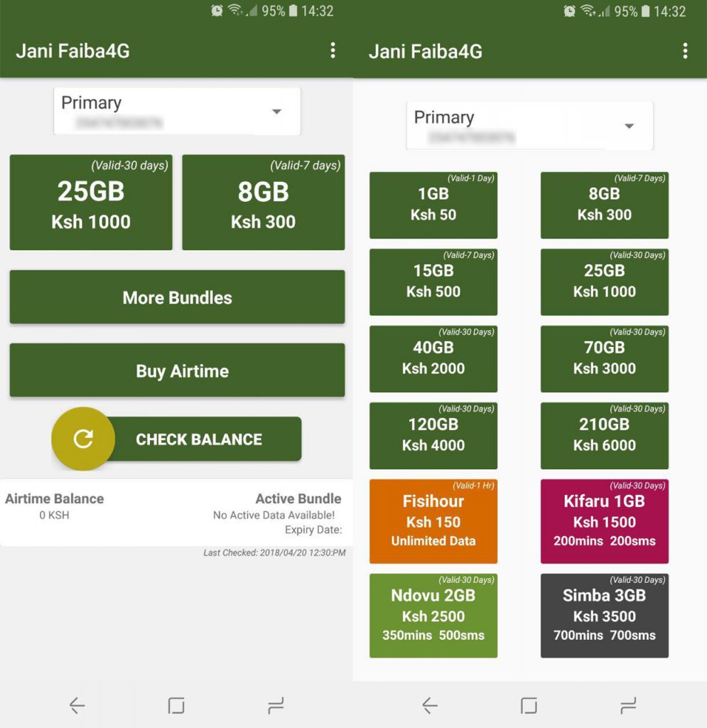Screen dimensions: 707x728
Task: Tap the alarm icon in the bundles list status bar
Action: pos(569,11)
